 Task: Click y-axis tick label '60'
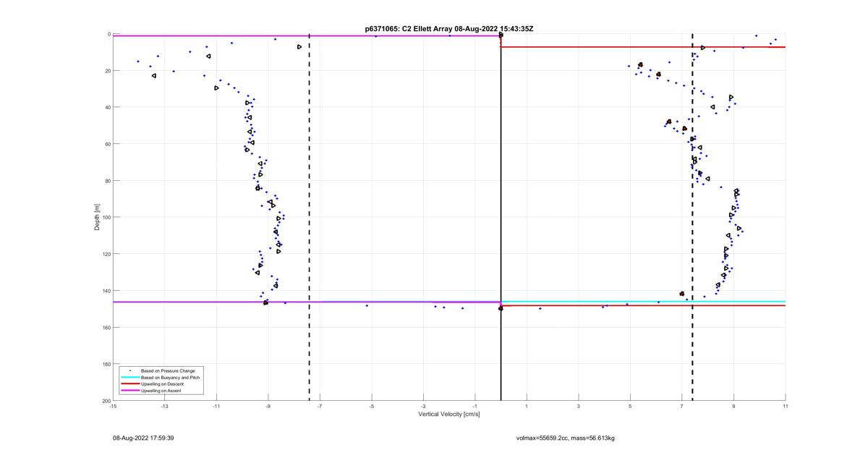107,144
